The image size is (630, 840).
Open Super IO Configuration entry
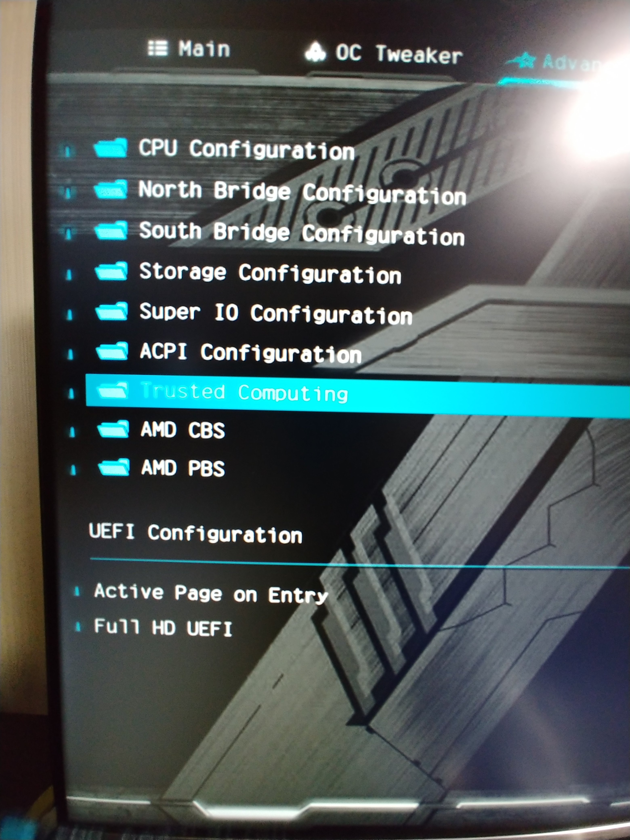point(276,314)
